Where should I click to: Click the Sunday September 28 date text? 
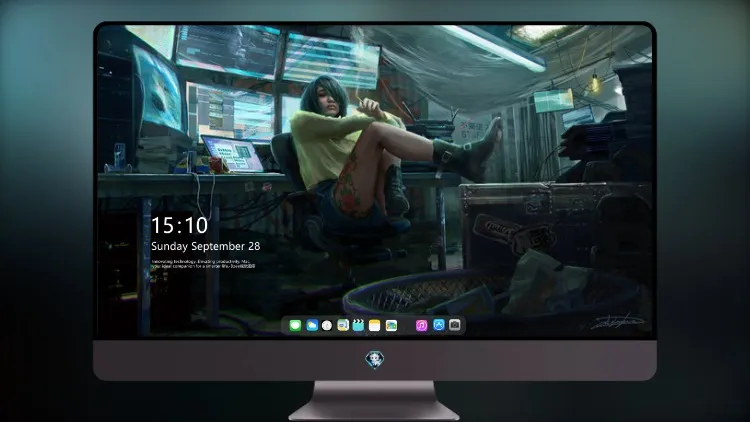pos(206,246)
